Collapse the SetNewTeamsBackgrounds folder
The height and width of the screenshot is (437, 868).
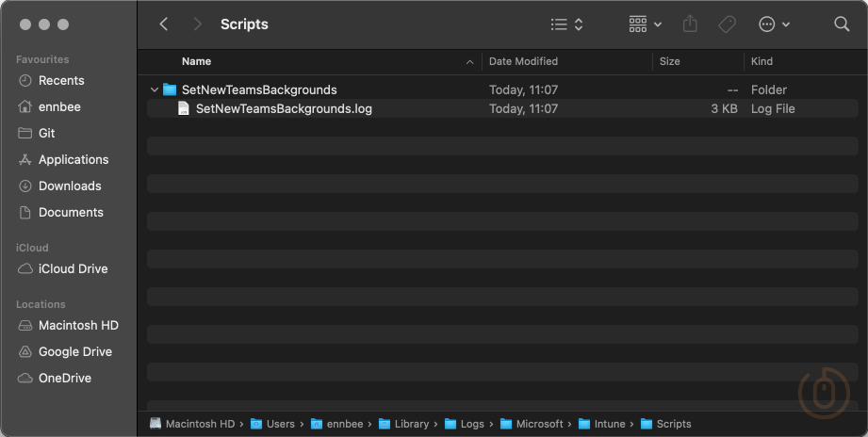pos(155,90)
